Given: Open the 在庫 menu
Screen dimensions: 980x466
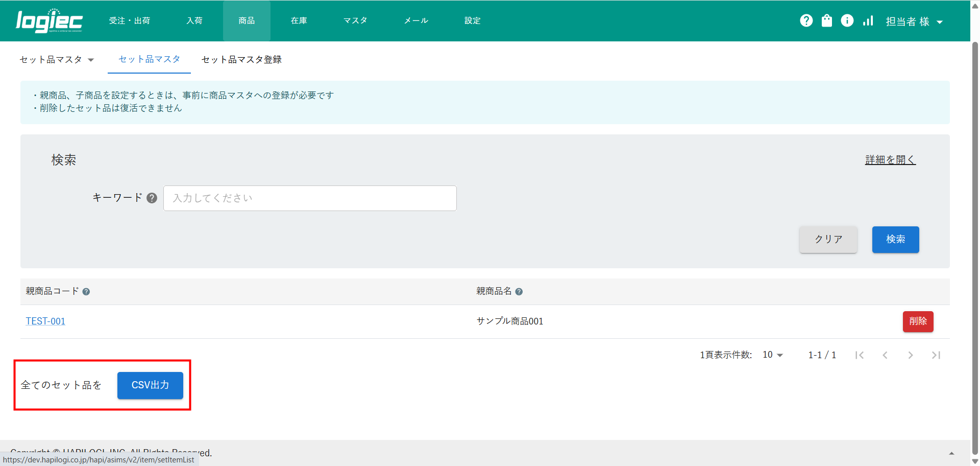Looking at the screenshot, I should [299, 21].
